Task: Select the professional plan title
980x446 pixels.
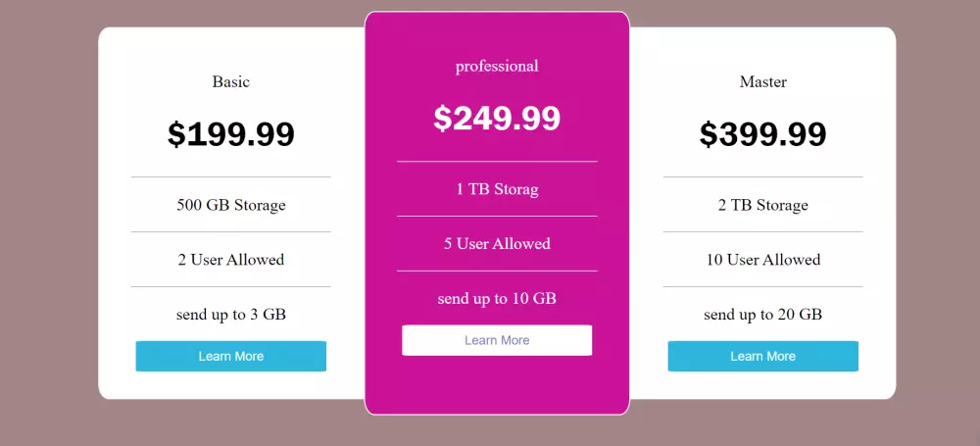Action: click(497, 66)
